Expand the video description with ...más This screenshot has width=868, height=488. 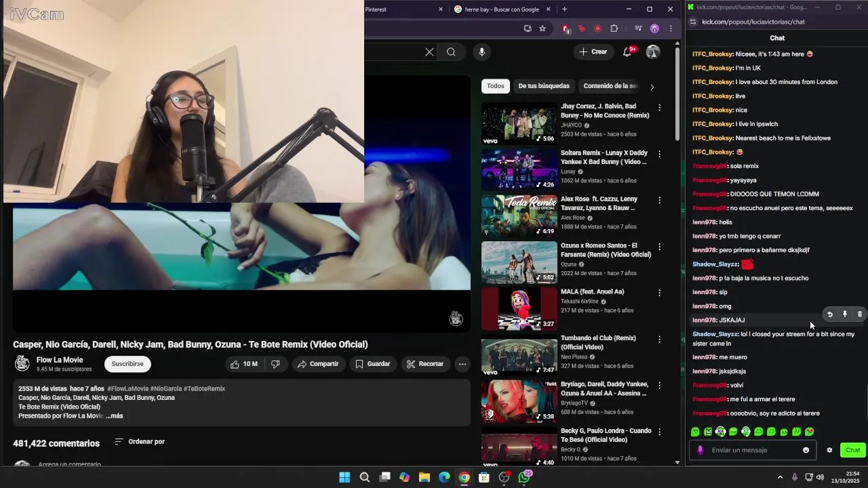point(115,415)
